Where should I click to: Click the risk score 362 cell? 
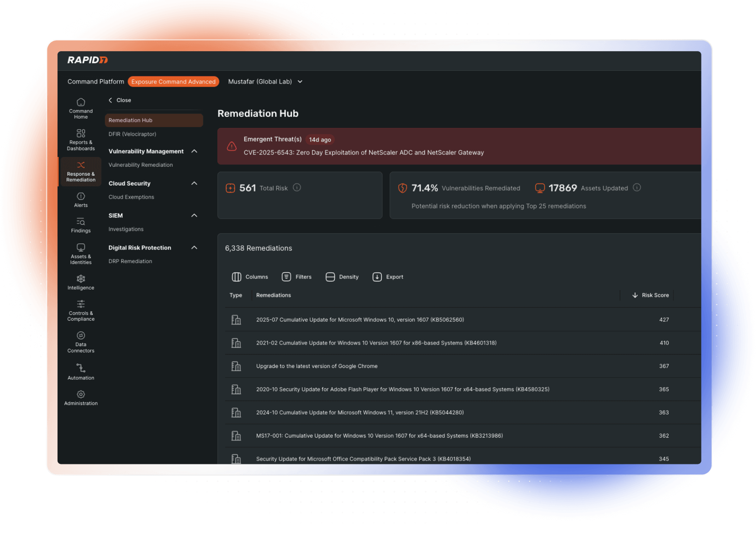coord(664,436)
